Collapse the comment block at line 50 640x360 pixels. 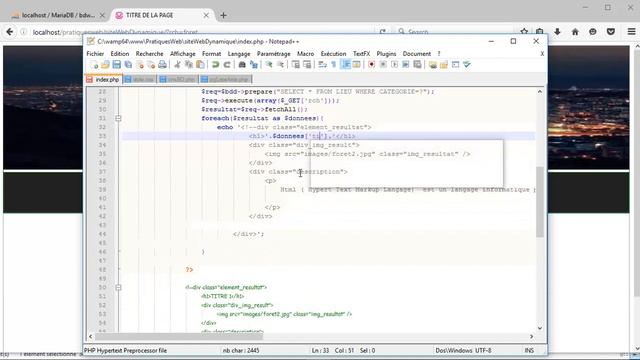pyautogui.click(x=118, y=287)
